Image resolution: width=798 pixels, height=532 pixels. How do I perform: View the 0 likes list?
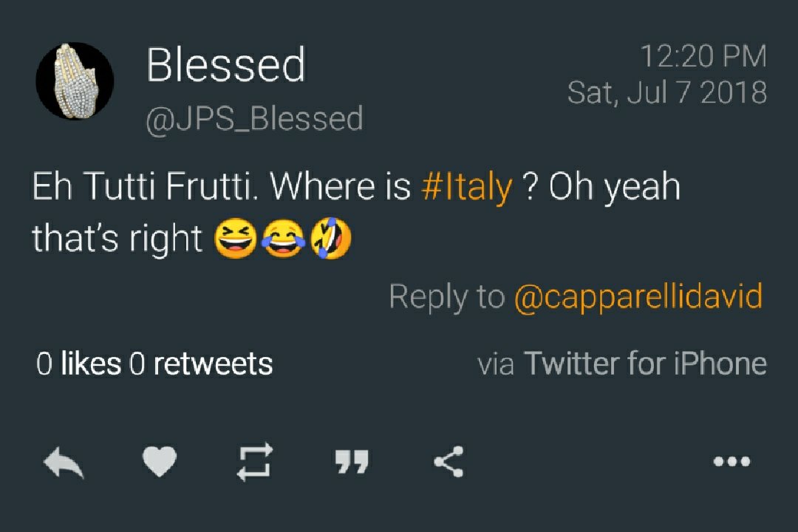click(x=78, y=364)
